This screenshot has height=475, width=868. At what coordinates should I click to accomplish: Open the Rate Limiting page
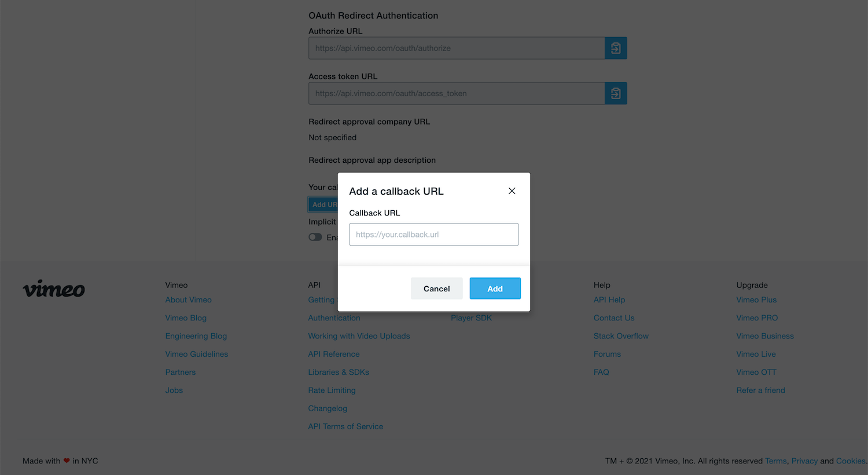332,390
